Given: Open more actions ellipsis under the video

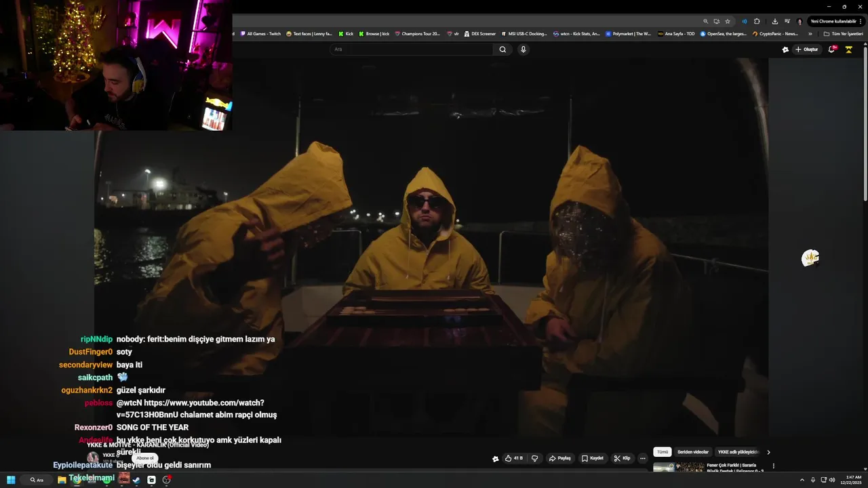Looking at the screenshot, I should click(643, 458).
